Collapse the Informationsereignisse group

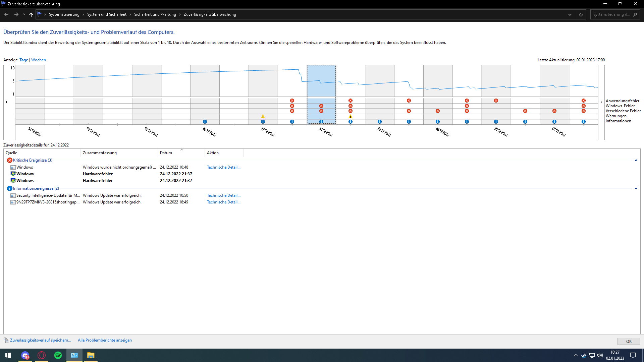pyautogui.click(x=636, y=188)
